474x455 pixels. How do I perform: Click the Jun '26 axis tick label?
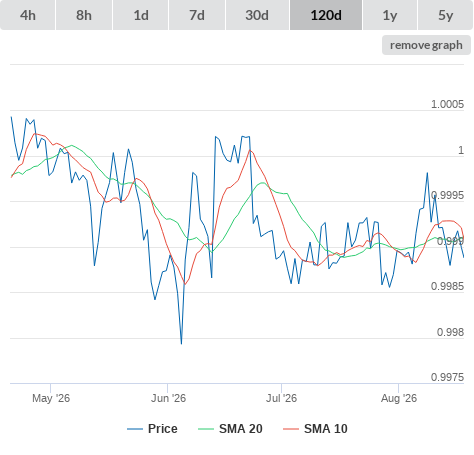(x=168, y=398)
